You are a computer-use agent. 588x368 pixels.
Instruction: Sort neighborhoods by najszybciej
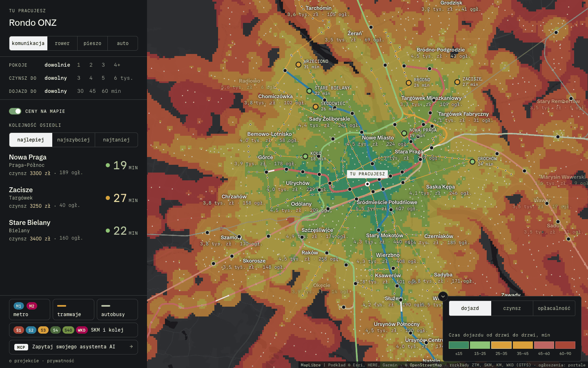[x=73, y=140]
